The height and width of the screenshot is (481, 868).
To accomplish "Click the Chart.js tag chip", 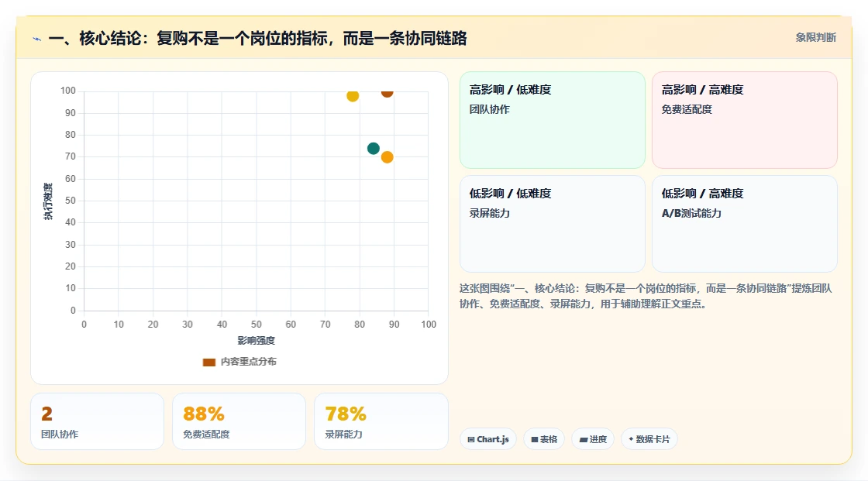I will 488,439.
